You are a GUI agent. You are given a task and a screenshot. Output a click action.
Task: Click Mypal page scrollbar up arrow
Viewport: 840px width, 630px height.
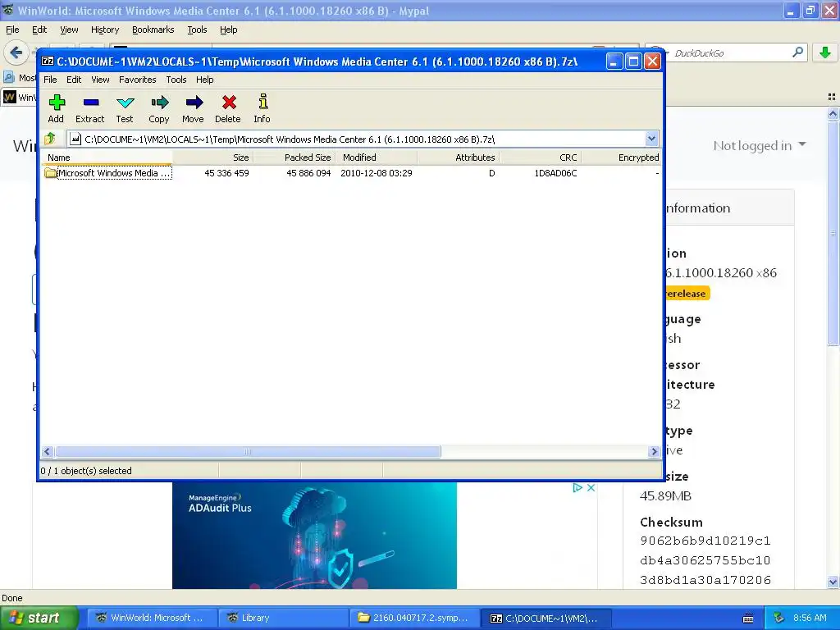click(x=833, y=113)
